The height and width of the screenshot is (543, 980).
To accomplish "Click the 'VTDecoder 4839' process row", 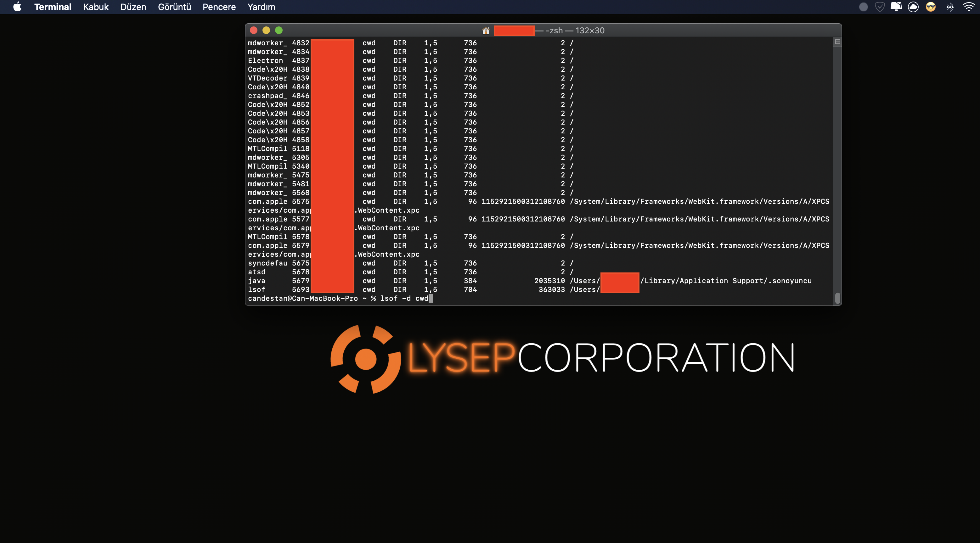I will tap(410, 78).
